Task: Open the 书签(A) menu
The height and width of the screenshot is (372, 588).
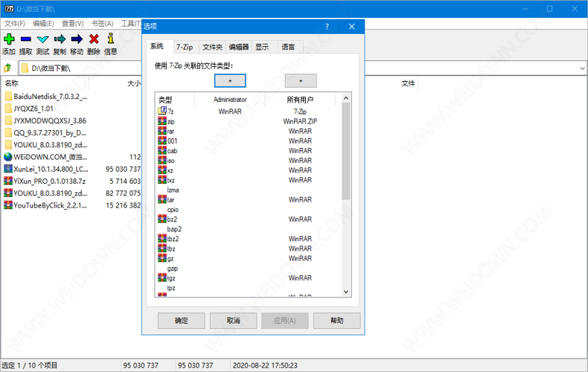Action: pos(103,24)
